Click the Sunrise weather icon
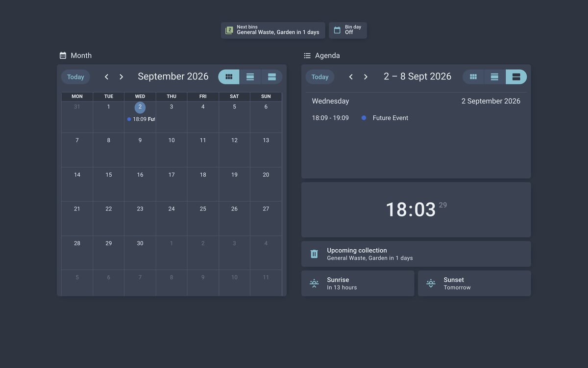This screenshot has width=588, height=368. [x=314, y=283]
